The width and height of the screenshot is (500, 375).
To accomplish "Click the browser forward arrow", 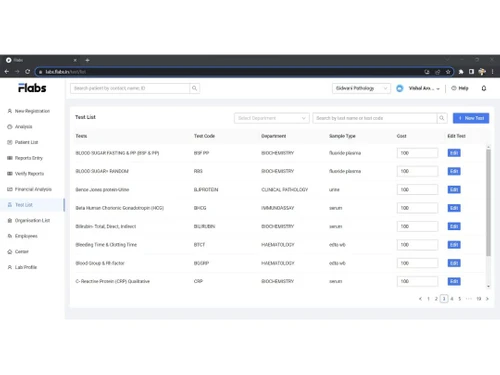I will pyautogui.click(x=17, y=72).
